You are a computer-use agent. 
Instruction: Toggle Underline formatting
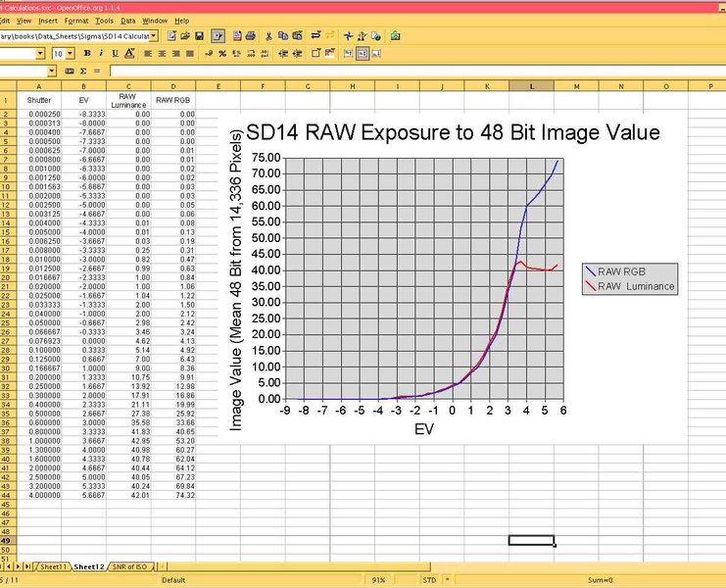click(x=114, y=53)
